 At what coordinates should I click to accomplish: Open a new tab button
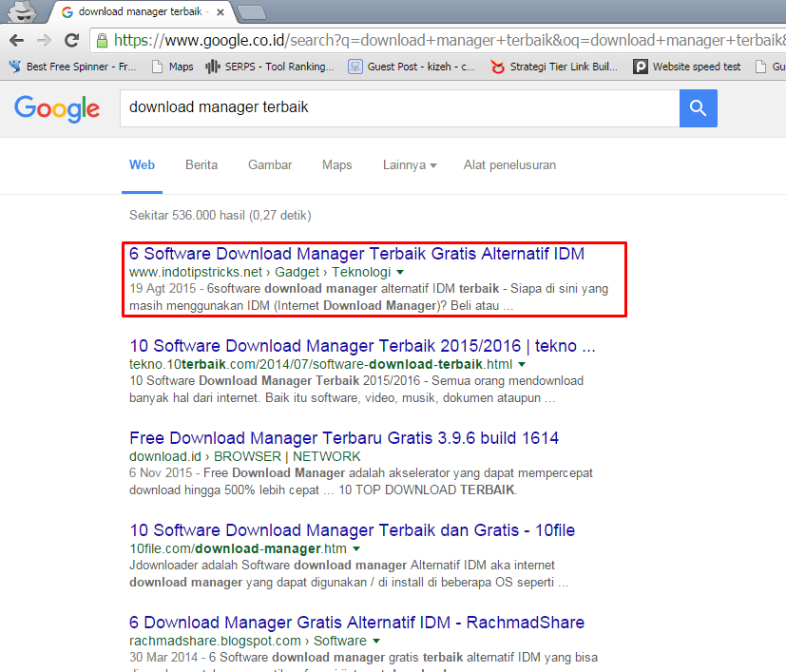point(252,13)
